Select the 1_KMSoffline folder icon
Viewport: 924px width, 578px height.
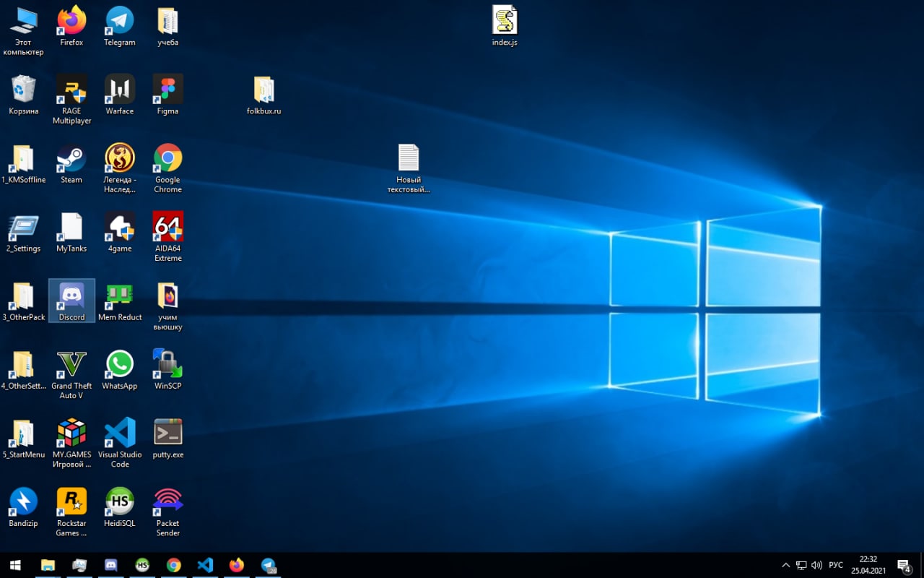coord(23,164)
